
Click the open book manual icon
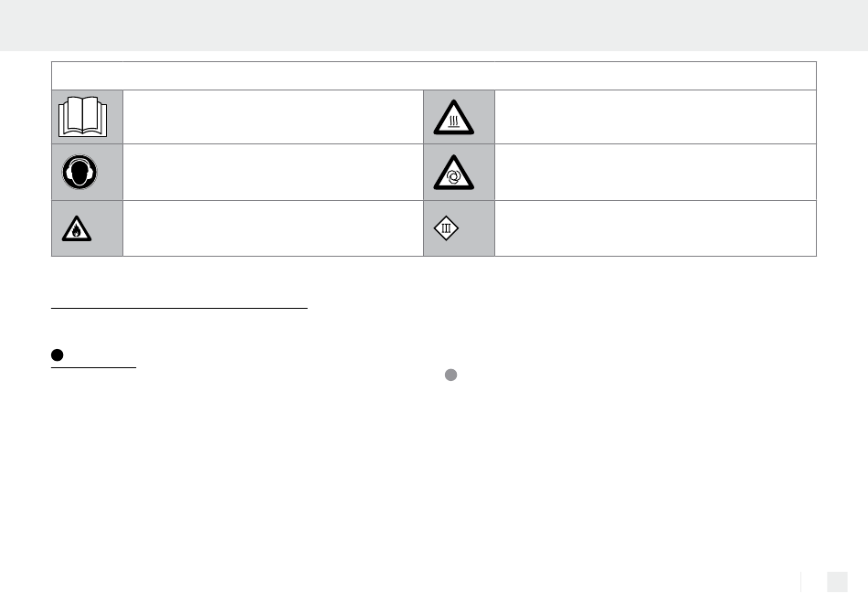pyautogui.click(x=82, y=117)
